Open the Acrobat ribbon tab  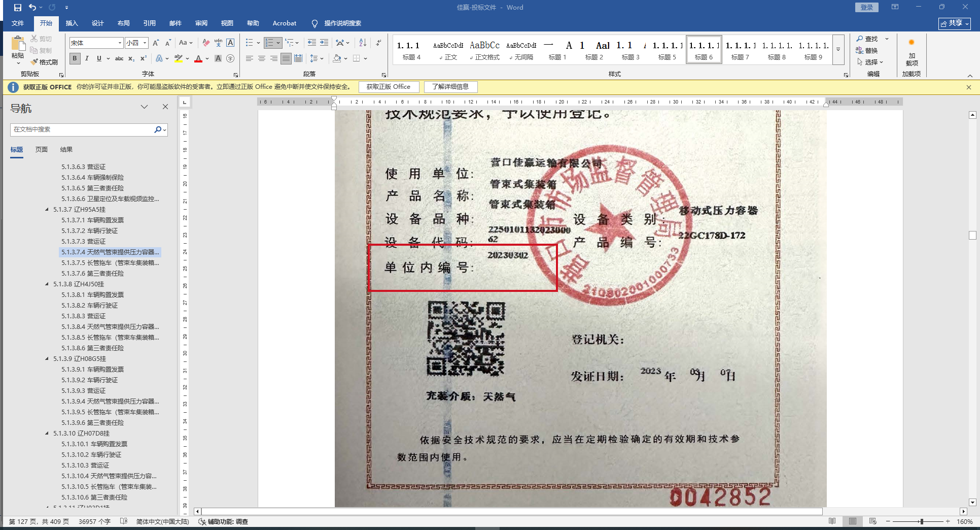(284, 23)
